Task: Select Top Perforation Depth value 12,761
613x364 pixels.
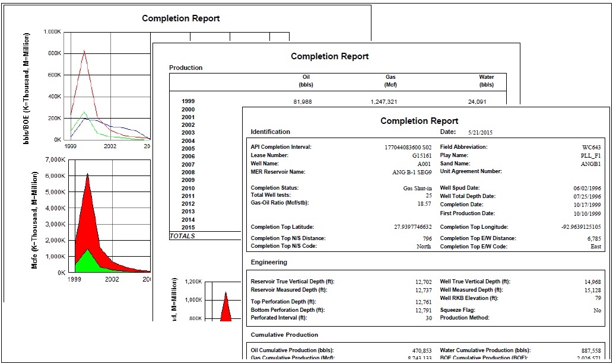Action: tap(424, 302)
